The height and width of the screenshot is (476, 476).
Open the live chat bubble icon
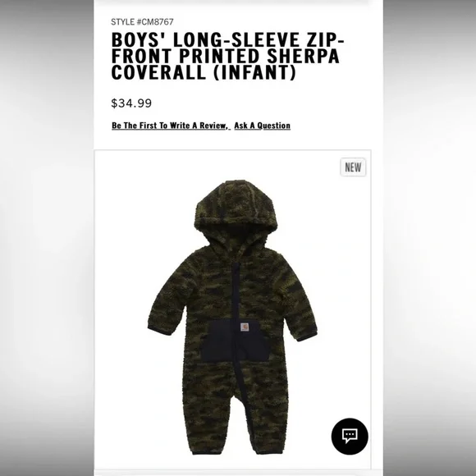coord(350,437)
